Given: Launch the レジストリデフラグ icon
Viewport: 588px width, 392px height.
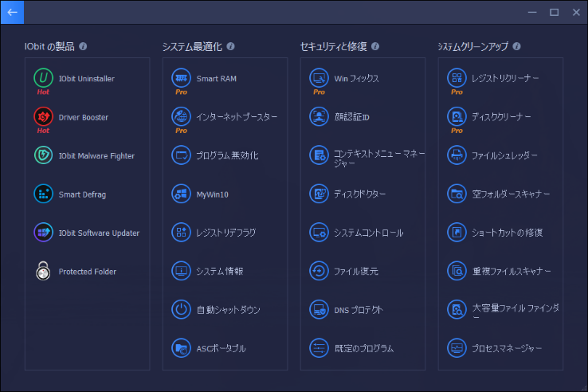Looking at the screenshot, I should coord(181,232).
